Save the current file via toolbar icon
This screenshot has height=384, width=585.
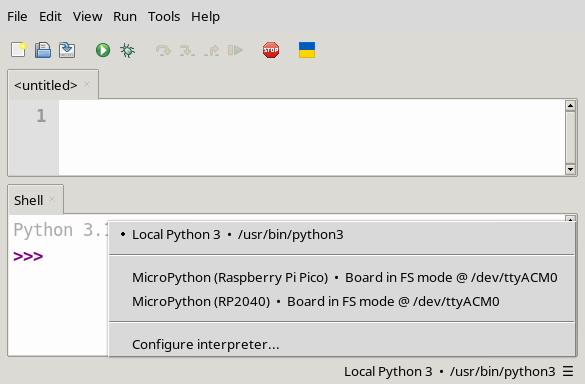[67, 50]
